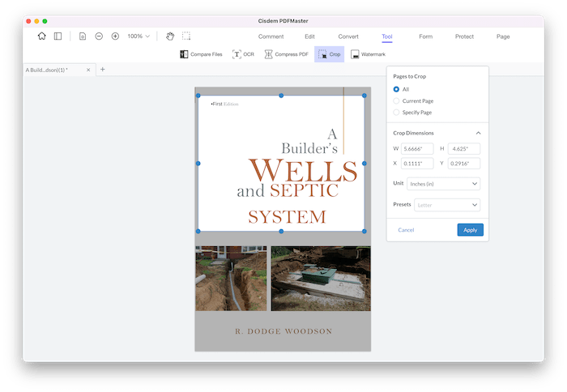Select the Tool tab

[x=387, y=36]
